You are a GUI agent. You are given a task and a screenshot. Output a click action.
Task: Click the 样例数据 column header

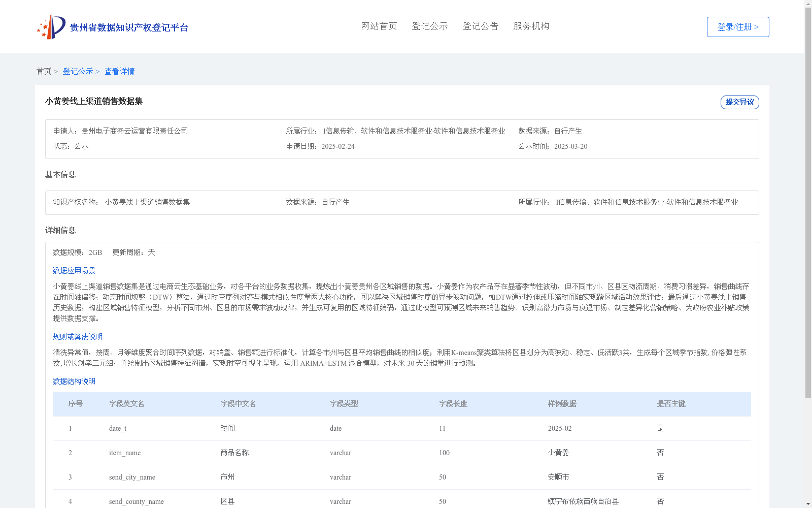click(x=562, y=404)
